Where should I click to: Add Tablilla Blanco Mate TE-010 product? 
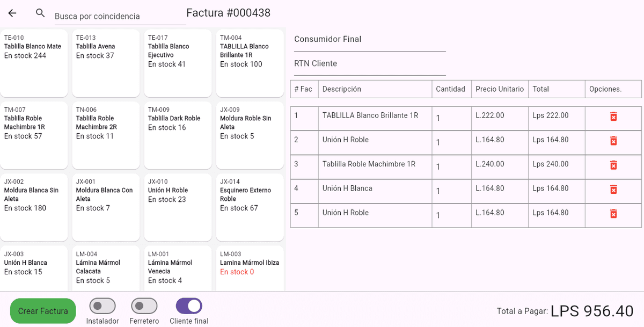click(x=34, y=63)
